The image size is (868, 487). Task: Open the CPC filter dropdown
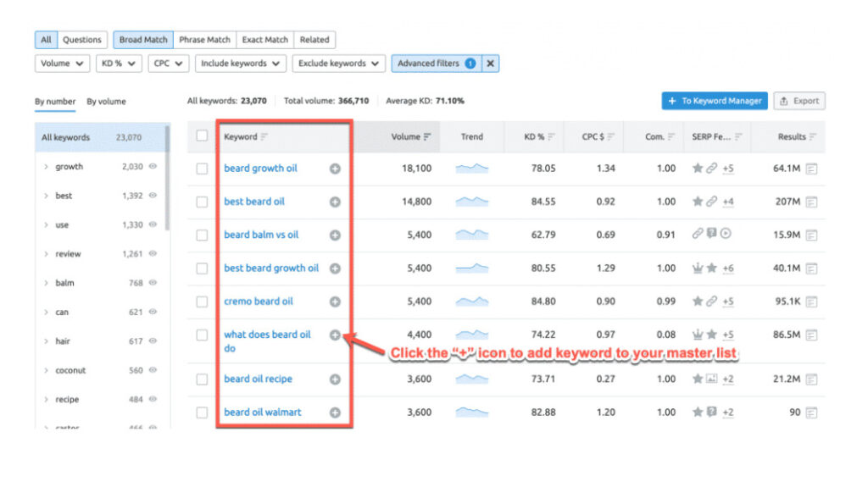169,64
